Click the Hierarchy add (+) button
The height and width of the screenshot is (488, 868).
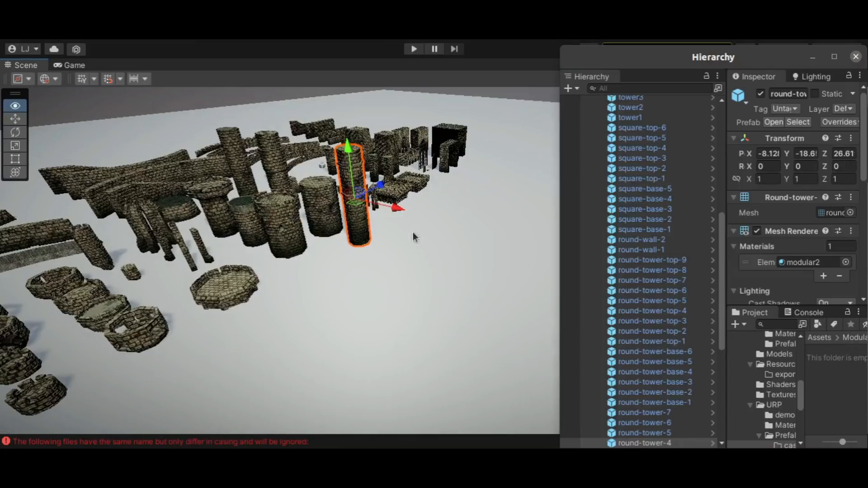(571, 88)
